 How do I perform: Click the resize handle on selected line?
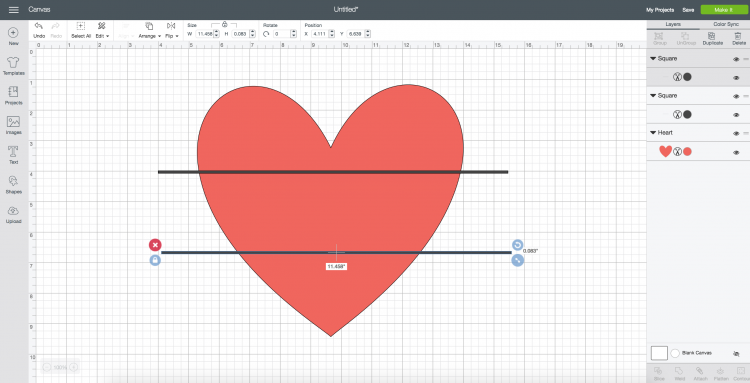click(518, 260)
